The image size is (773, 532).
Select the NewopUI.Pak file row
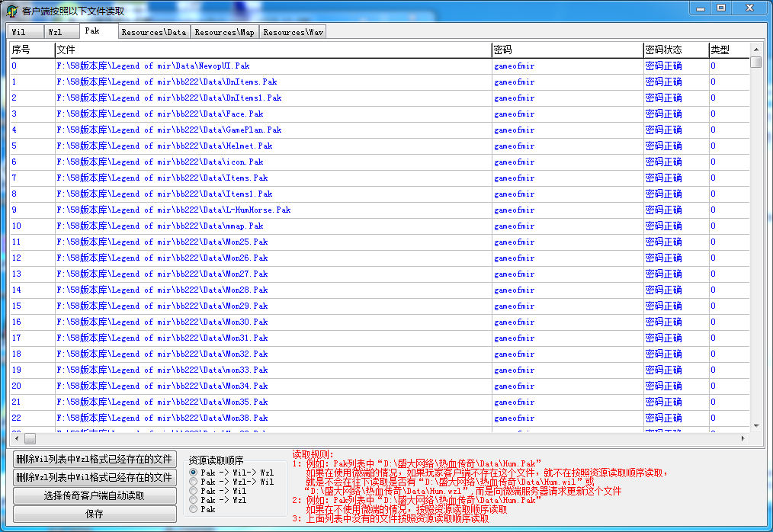(380, 66)
